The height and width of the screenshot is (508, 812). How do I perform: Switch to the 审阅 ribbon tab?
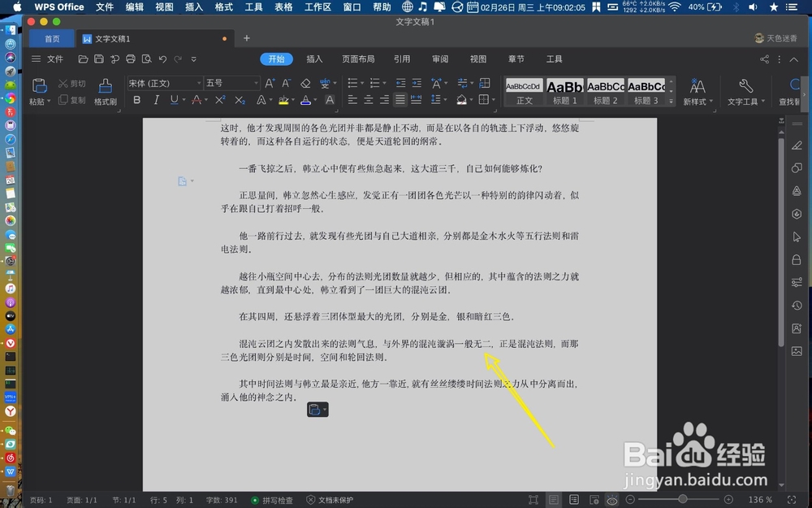pyautogui.click(x=440, y=59)
